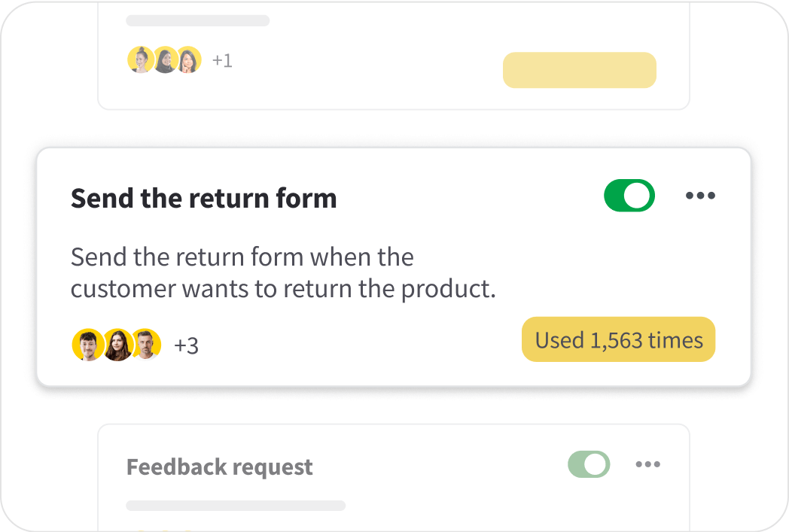Click avatar of woman with hair bun

click(141, 60)
